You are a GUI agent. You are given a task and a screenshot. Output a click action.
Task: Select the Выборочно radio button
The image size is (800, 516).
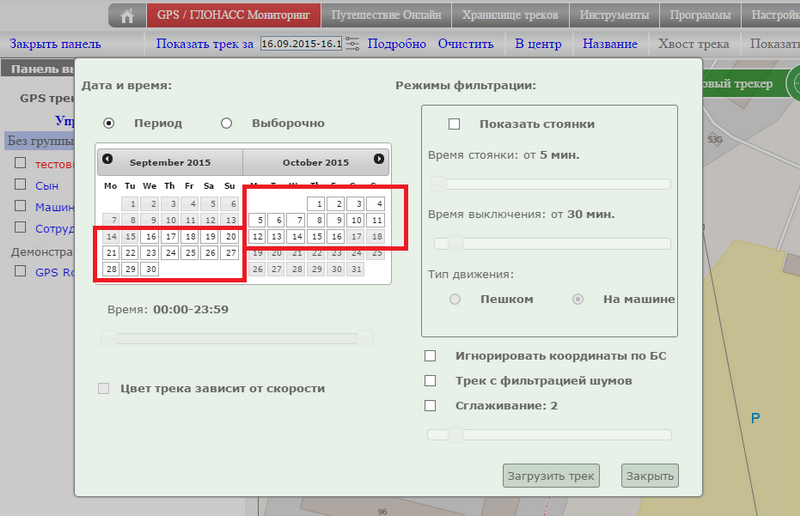tap(226, 123)
